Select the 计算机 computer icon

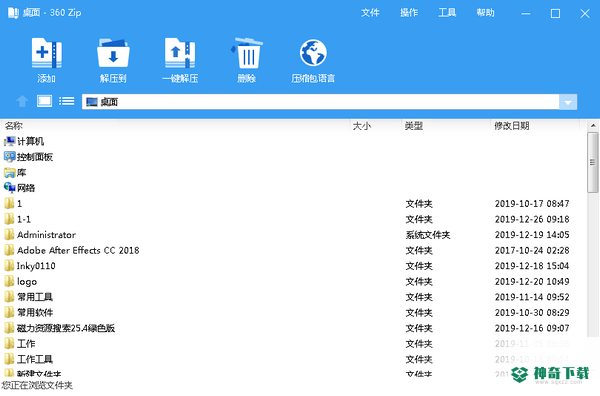click(9, 142)
